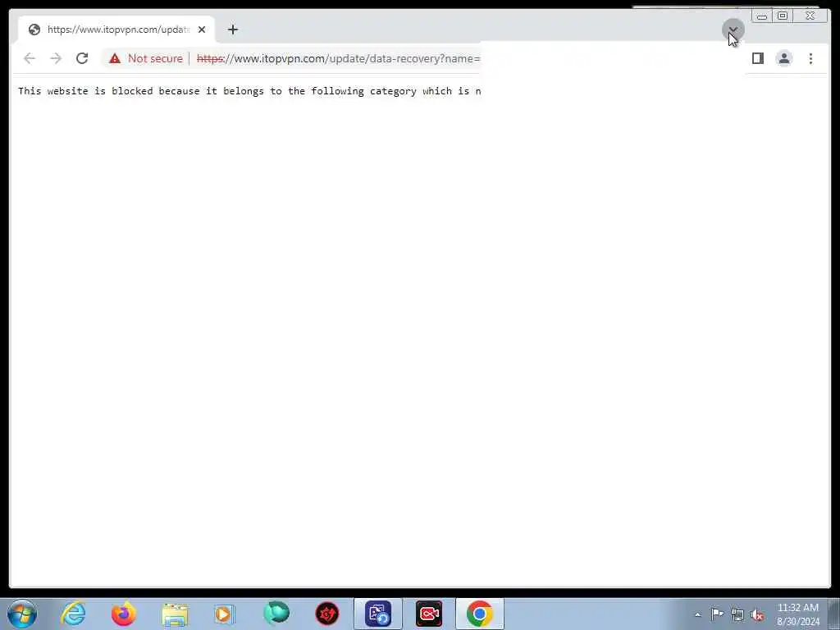
Task: Click the Chrome back arrow
Action: [x=30, y=58]
